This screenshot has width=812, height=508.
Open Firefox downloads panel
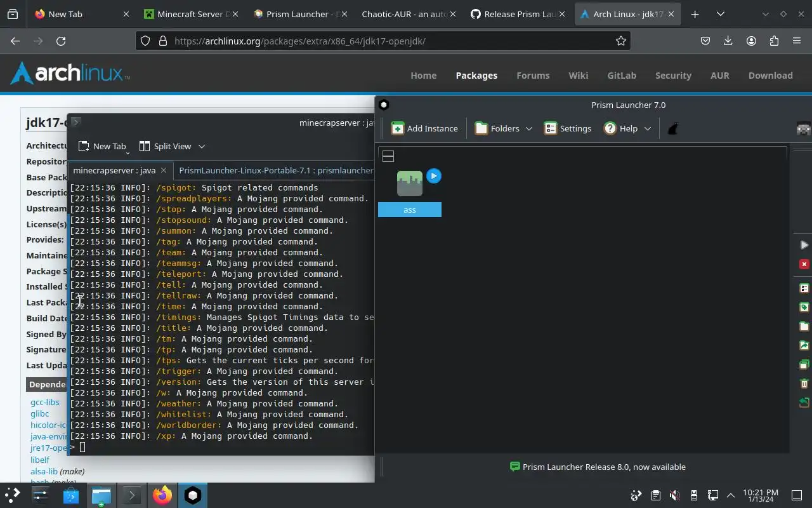coord(728,41)
